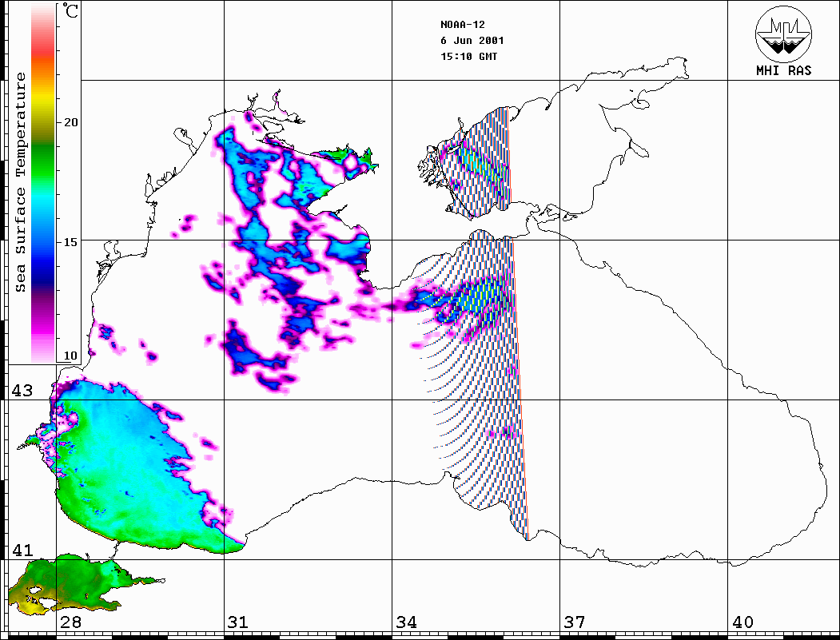The image size is (840, 640).
Task: Click the °C unit label
Action: pos(70,10)
